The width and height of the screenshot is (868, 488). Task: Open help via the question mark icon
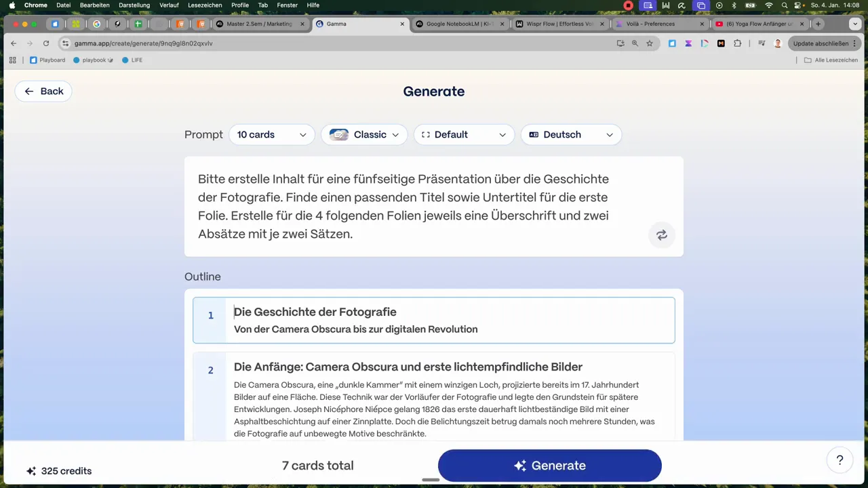coord(840,460)
